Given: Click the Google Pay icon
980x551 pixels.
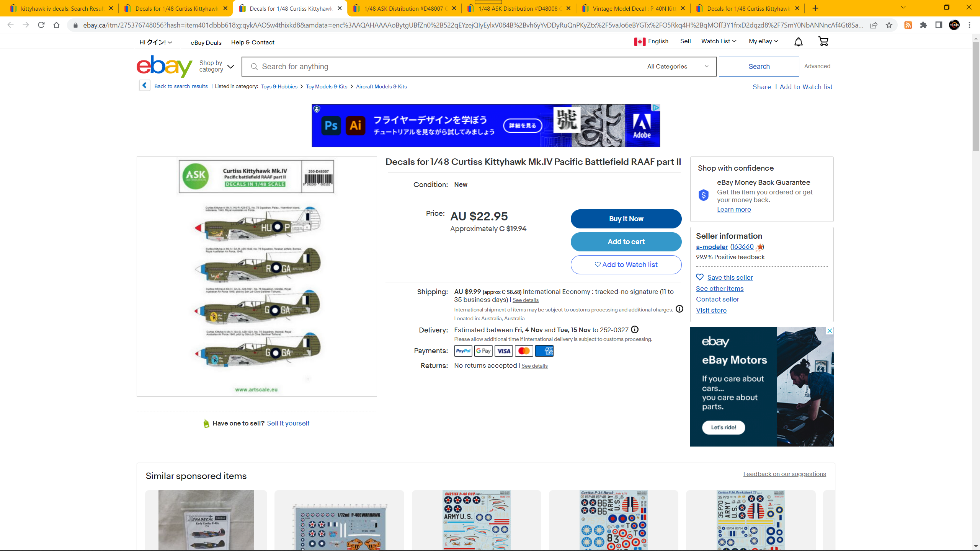Looking at the screenshot, I should click(x=483, y=351).
